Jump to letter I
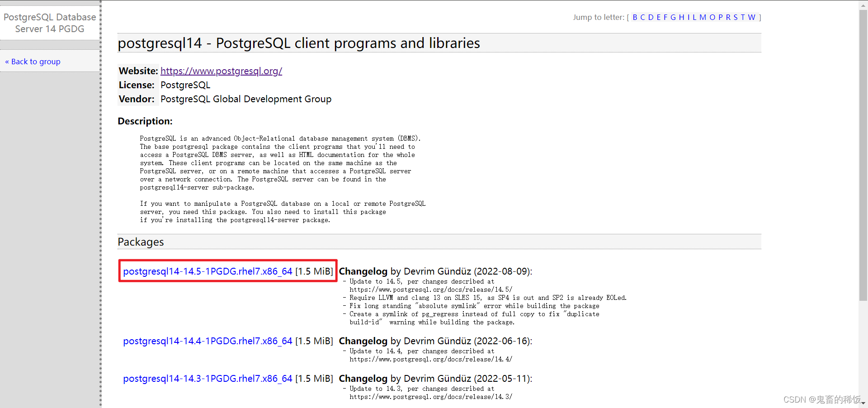 click(689, 17)
